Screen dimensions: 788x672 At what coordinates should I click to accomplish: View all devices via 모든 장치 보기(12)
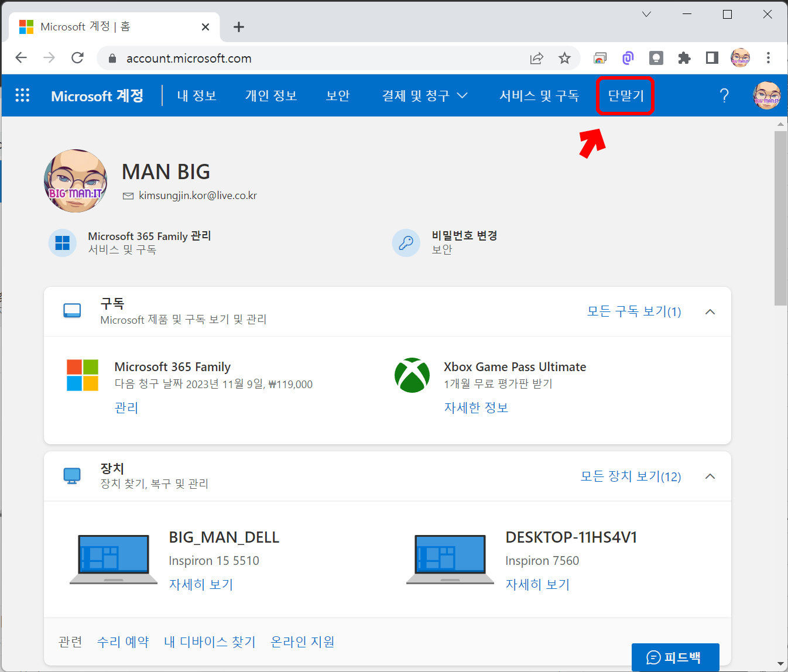[x=631, y=476]
